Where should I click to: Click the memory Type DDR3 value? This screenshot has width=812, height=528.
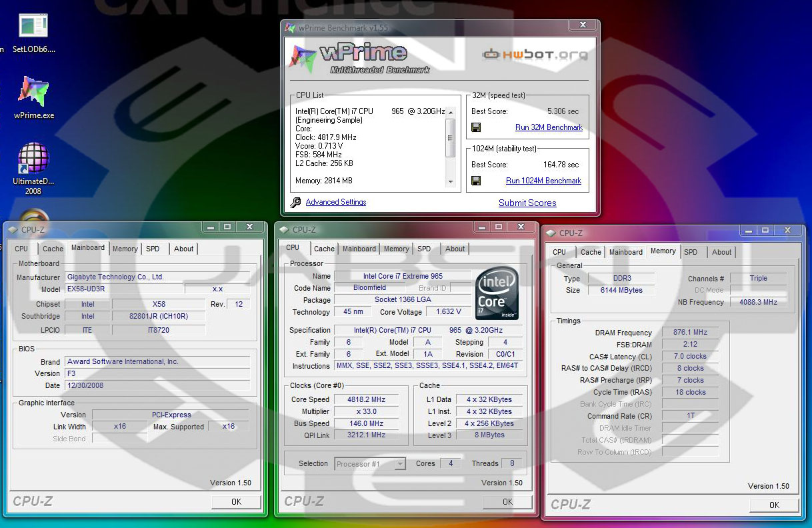[x=621, y=278]
